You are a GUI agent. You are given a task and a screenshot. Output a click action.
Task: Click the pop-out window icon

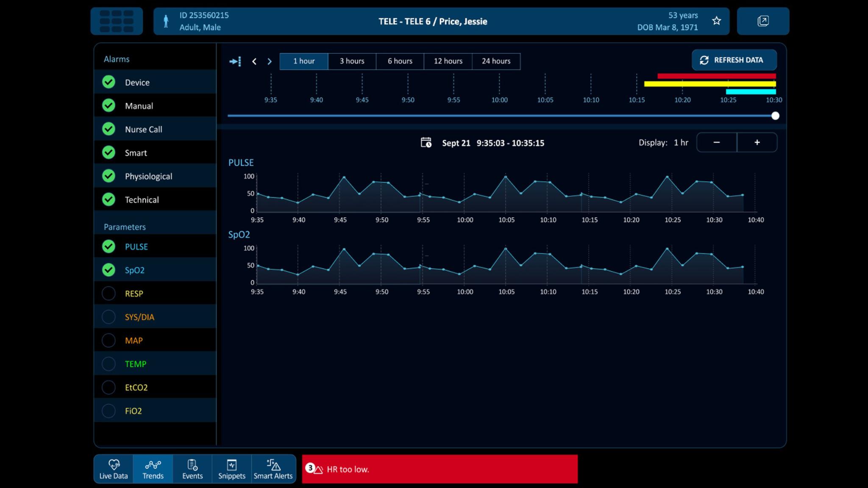[763, 21]
